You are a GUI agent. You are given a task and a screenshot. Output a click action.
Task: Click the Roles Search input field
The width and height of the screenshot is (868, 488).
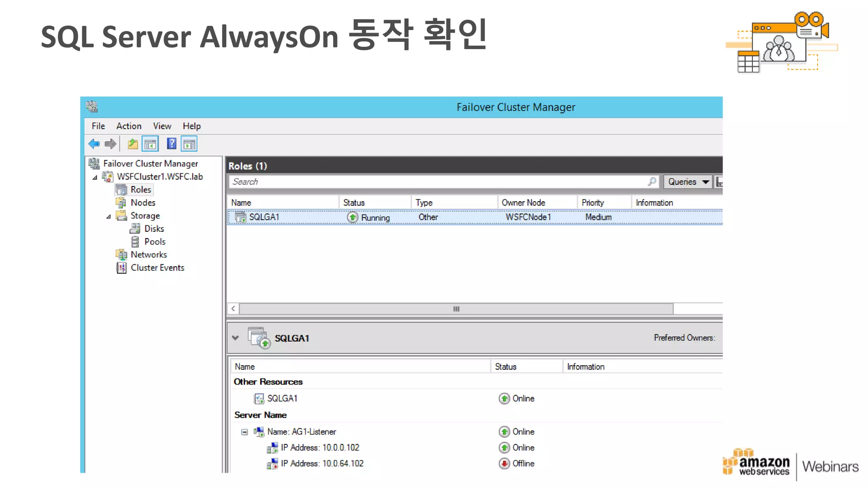tap(437, 182)
